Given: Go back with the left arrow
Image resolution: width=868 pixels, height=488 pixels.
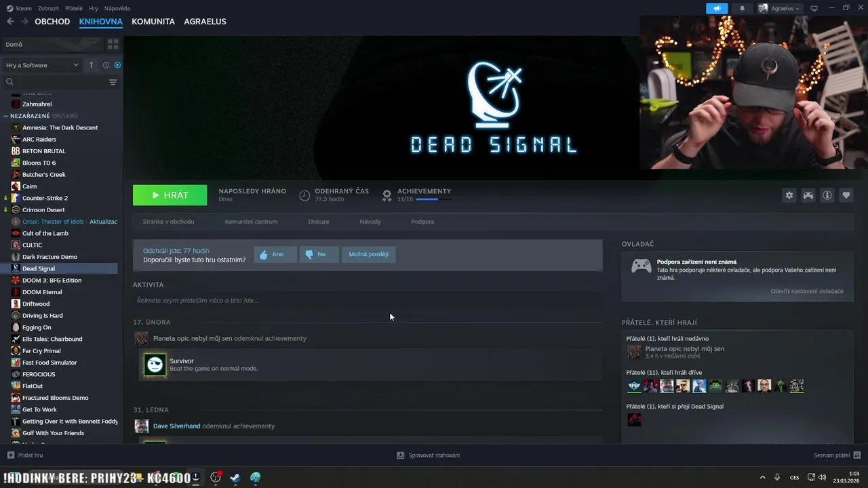Looking at the screenshot, I should [x=10, y=22].
